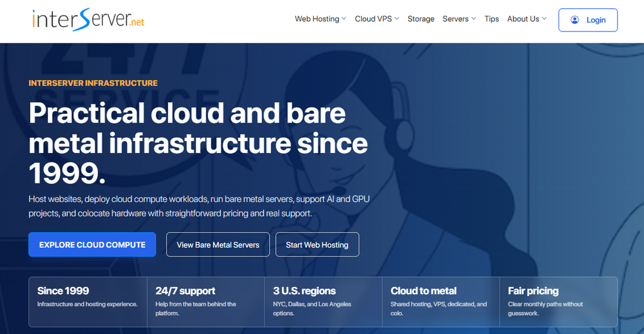
Task: Click "NYC, Dallas, and Los Angeles options" text
Action: click(x=312, y=309)
